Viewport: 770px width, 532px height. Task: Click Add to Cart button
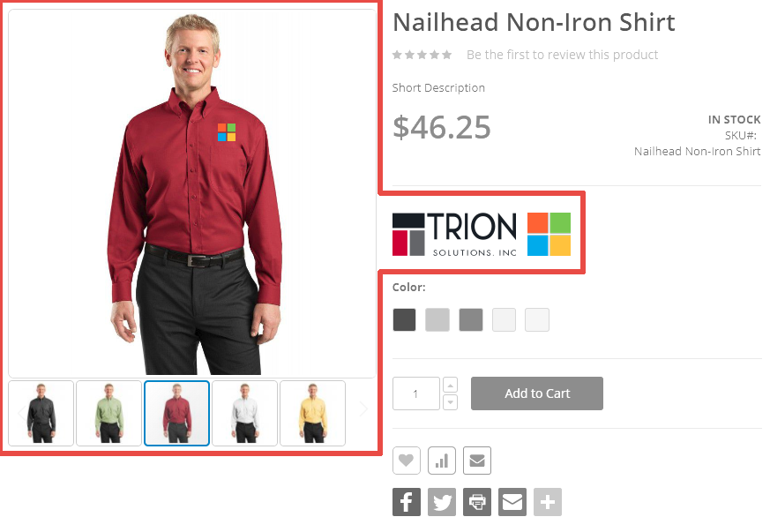coord(537,393)
